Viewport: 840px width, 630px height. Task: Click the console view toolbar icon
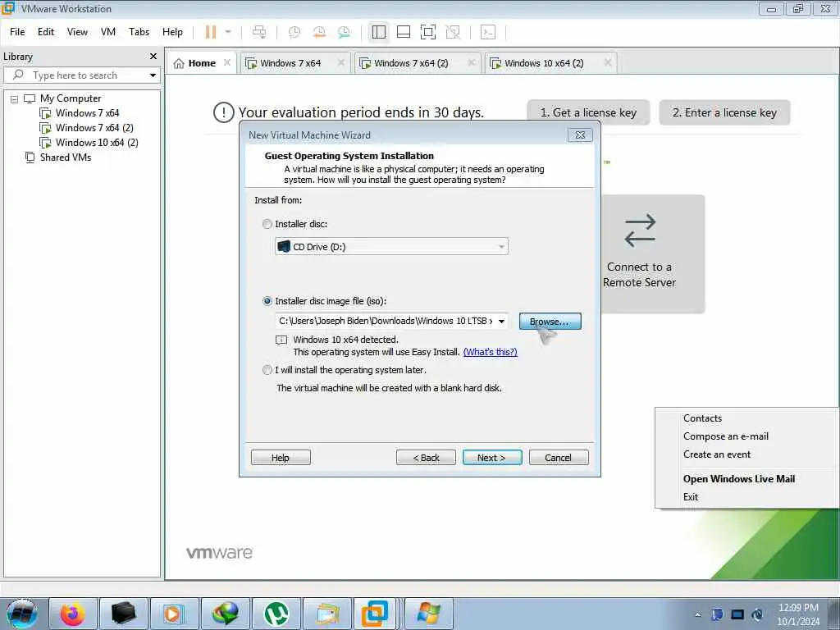(x=488, y=32)
